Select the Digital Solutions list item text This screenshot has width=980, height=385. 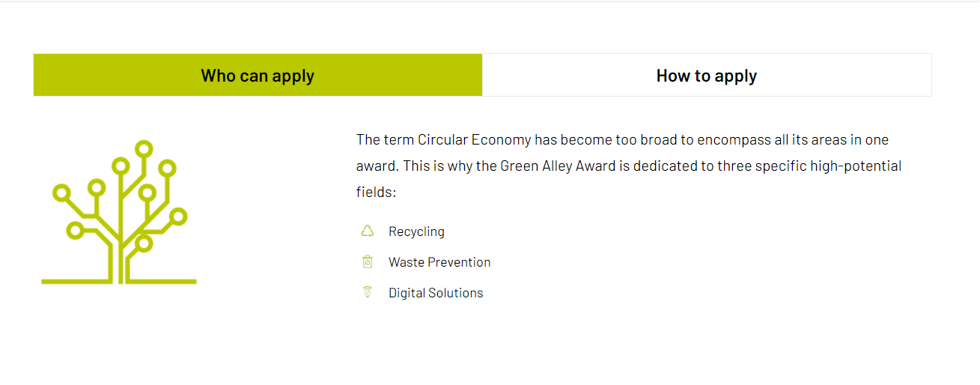click(x=436, y=293)
